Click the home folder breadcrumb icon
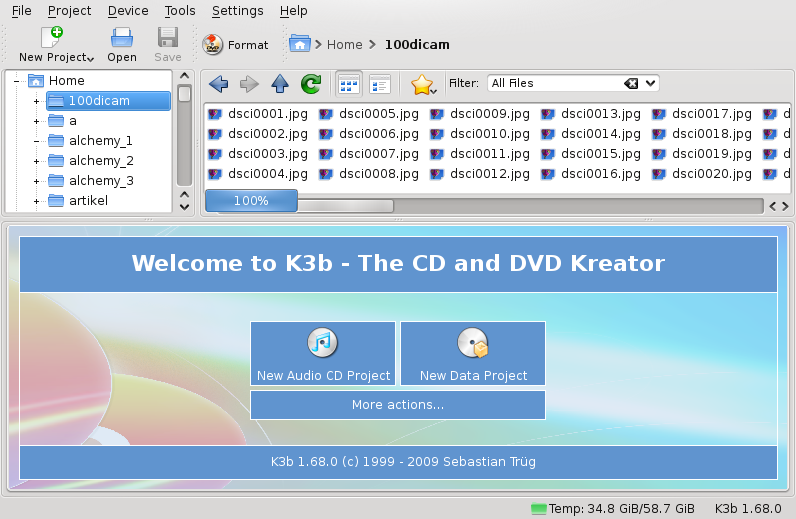This screenshot has height=519, width=796. coord(300,44)
